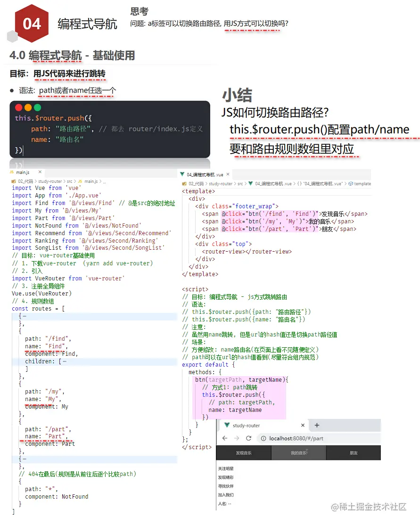
Task: Click the "name: targetName" code line
Action: click(x=235, y=410)
